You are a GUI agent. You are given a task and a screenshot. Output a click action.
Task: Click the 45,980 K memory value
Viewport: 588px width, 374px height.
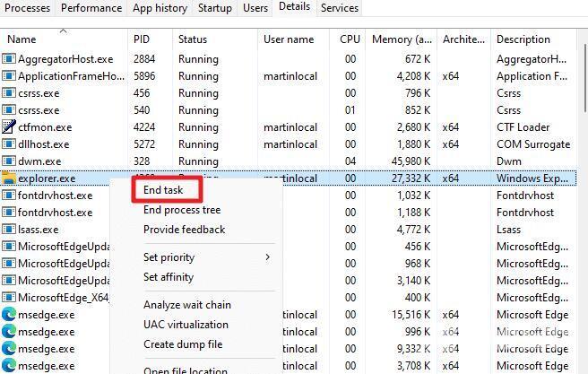point(411,161)
